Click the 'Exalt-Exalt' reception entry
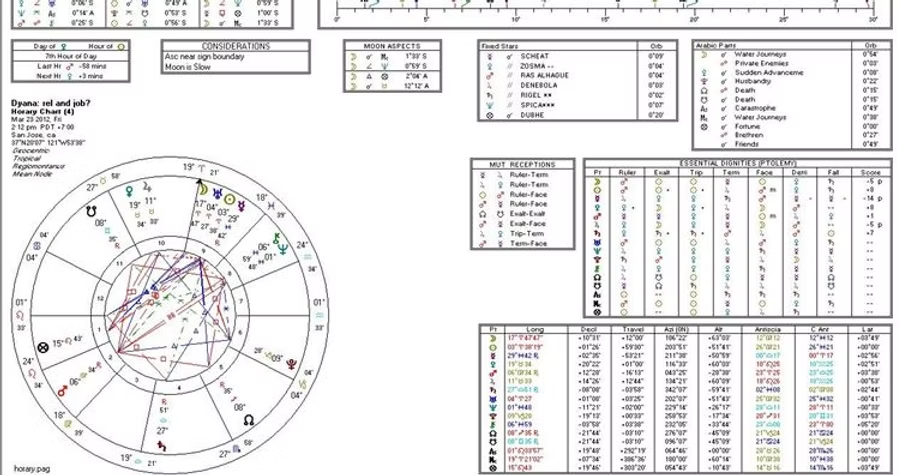899x475 pixels. point(526,214)
